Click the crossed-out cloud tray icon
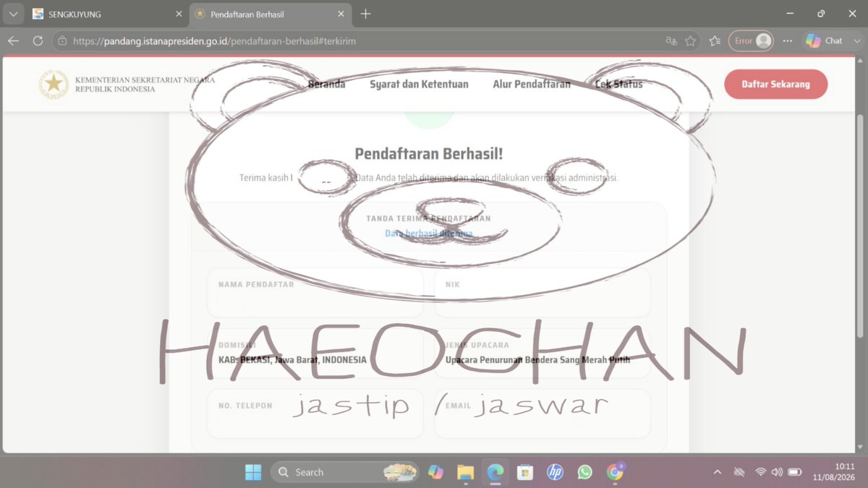Image resolution: width=868 pixels, height=488 pixels. click(739, 472)
